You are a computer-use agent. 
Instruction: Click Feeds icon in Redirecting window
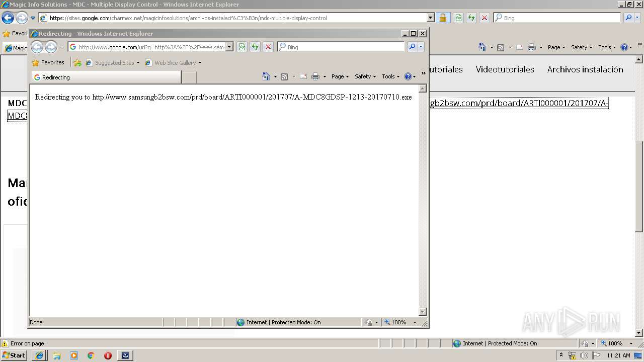pos(284,76)
